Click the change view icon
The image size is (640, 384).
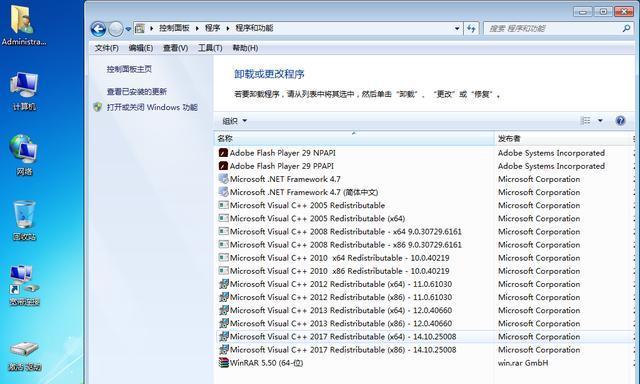(585, 120)
